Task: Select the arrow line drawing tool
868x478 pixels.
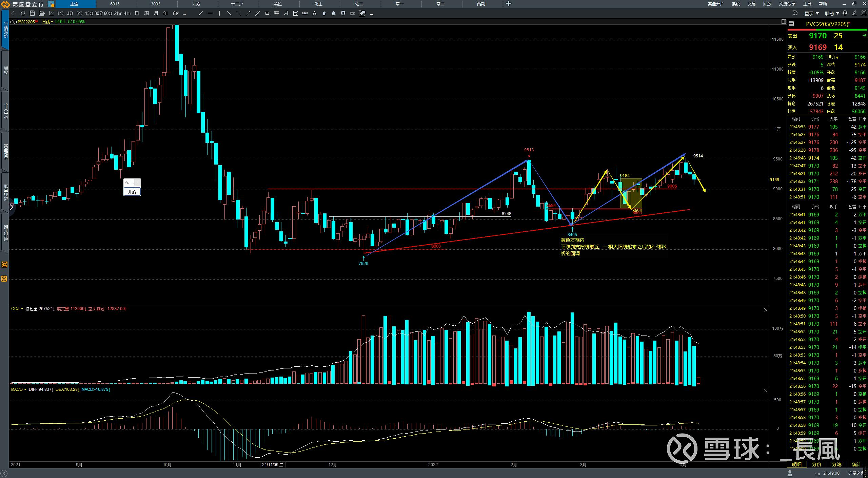Action: (248, 13)
